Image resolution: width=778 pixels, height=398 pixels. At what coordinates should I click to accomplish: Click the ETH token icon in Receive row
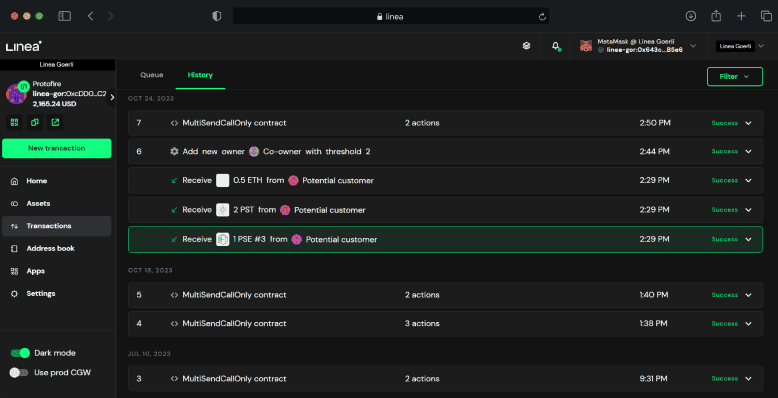(223, 181)
